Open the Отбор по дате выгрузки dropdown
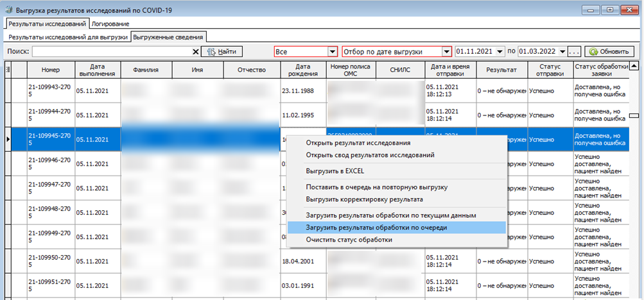 pos(446,52)
